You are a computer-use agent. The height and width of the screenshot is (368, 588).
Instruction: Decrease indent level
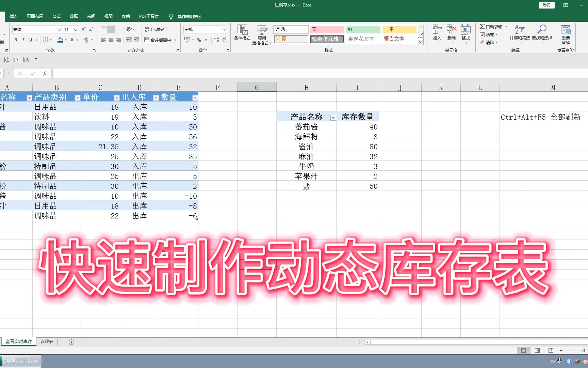coord(129,40)
